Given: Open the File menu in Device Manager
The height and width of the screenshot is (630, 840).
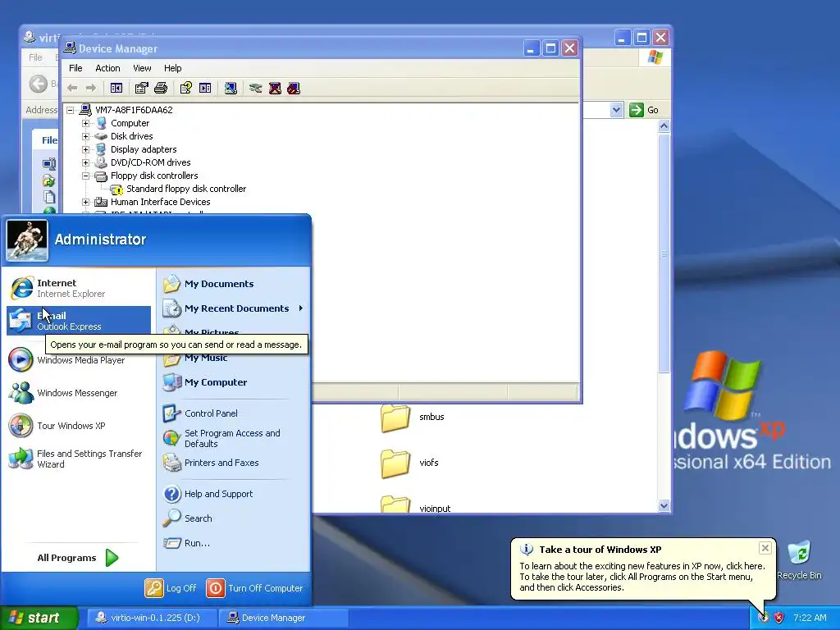Looking at the screenshot, I should tap(75, 68).
